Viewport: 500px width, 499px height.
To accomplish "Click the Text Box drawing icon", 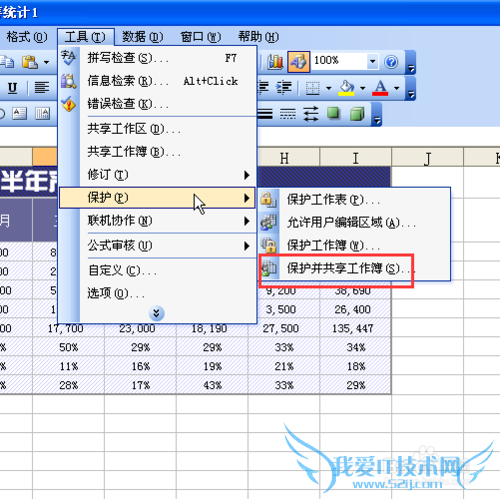I will click(x=20, y=114).
